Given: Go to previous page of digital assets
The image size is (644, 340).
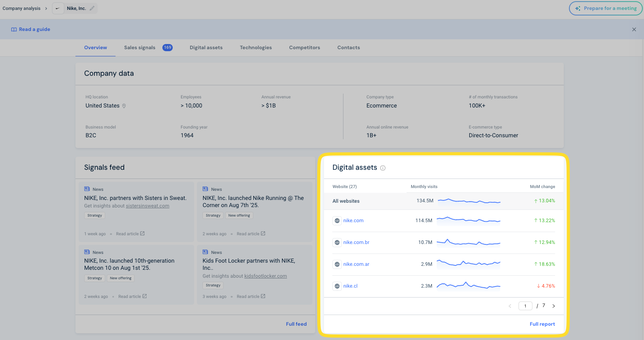Looking at the screenshot, I should (510, 306).
